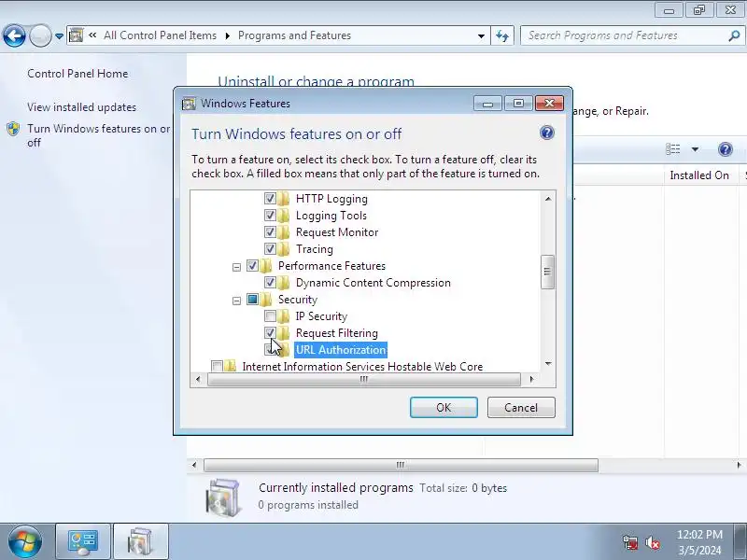Click the folder icon next to Security
Screen dimensions: 747x560
point(266,300)
